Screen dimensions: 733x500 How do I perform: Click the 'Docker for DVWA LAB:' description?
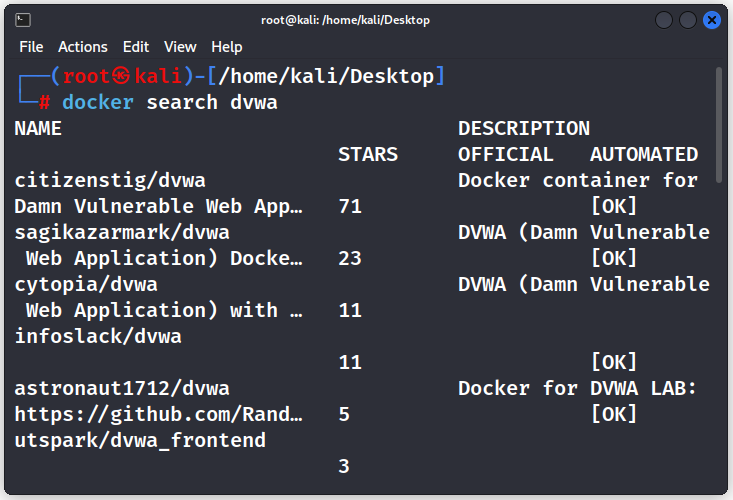click(x=577, y=388)
